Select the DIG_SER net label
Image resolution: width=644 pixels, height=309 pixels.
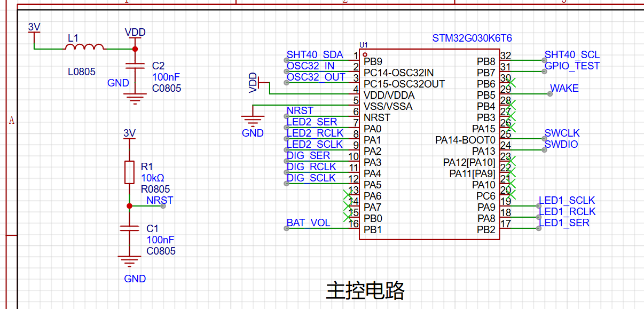point(308,155)
